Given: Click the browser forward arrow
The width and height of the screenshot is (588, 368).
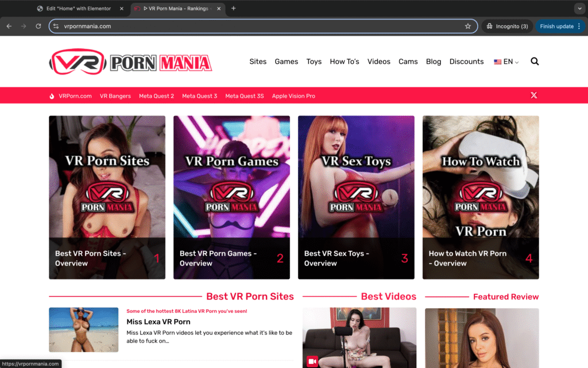Looking at the screenshot, I should [24, 26].
